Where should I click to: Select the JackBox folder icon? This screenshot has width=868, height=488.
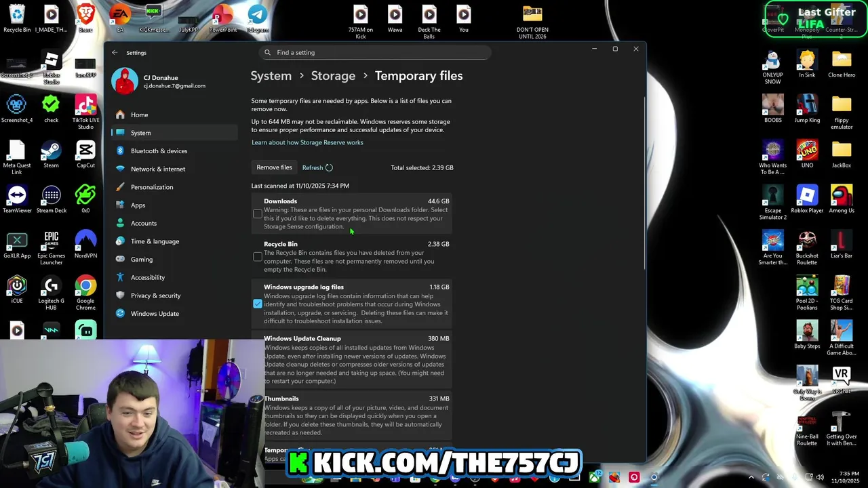coord(842,155)
